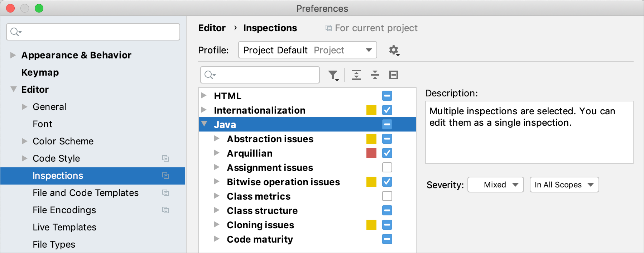Click the red severity swatch for Arquillian
This screenshot has height=253, width=644.
point(371,153)
